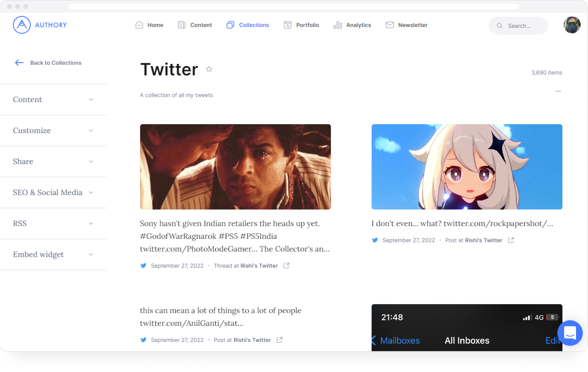
Task: Open external link on AnilGanti post
Action: (x=280, y=340)
